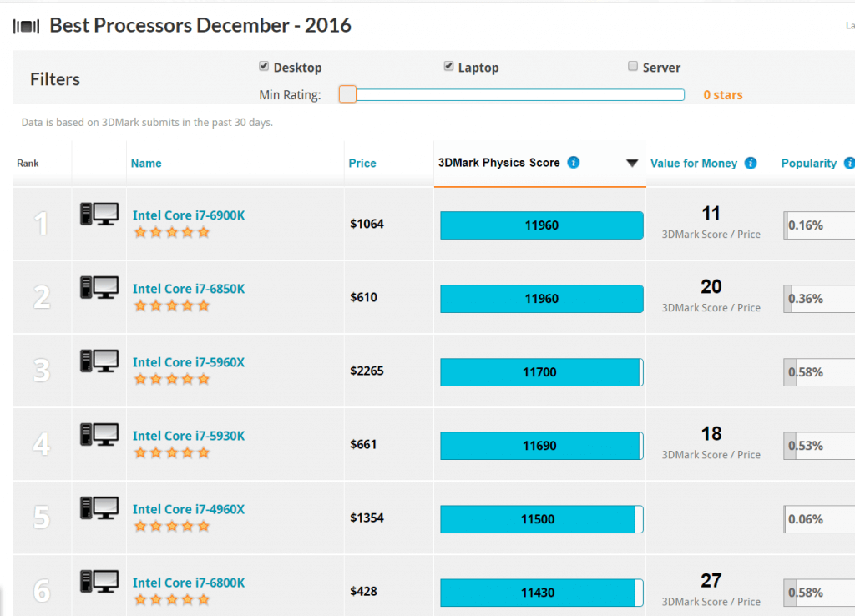Click the 11960 score bar for i7-6900K

click(541, 225)
